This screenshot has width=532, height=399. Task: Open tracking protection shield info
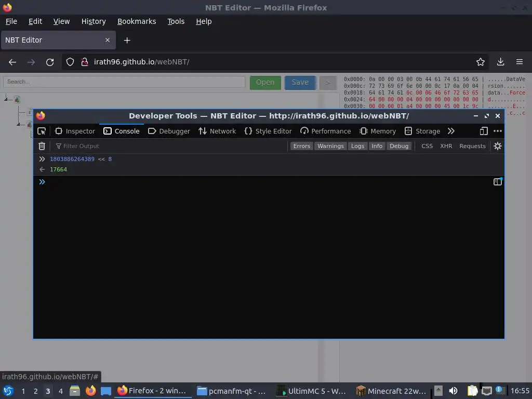coord(70,62)
